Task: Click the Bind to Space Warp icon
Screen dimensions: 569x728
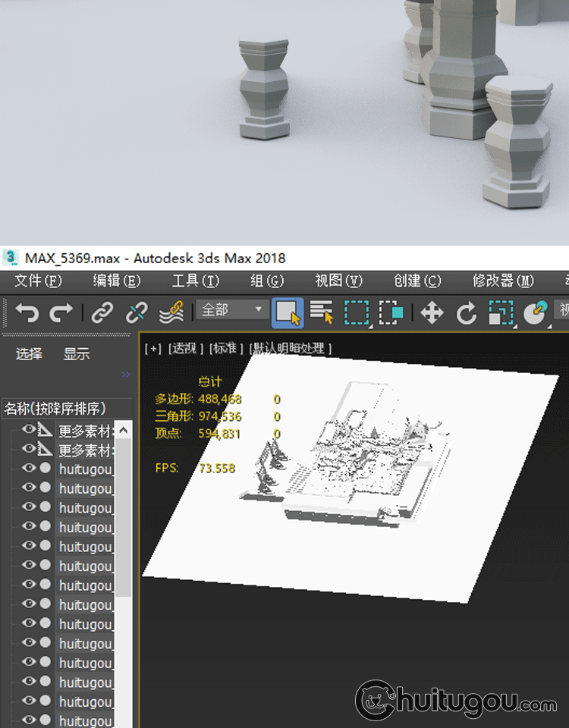Action: click(x=171, y=312)
